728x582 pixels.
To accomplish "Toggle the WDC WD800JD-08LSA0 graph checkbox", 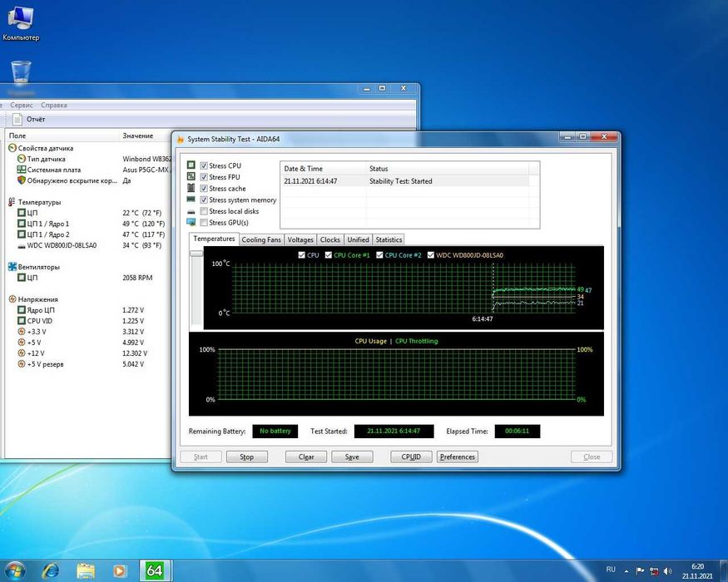I will (x=431, y=254).
